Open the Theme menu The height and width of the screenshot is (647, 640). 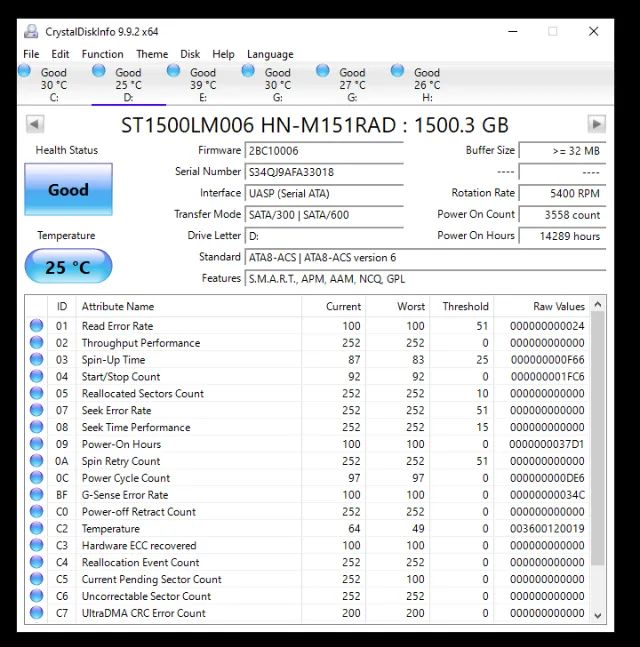tap(152, 54)
